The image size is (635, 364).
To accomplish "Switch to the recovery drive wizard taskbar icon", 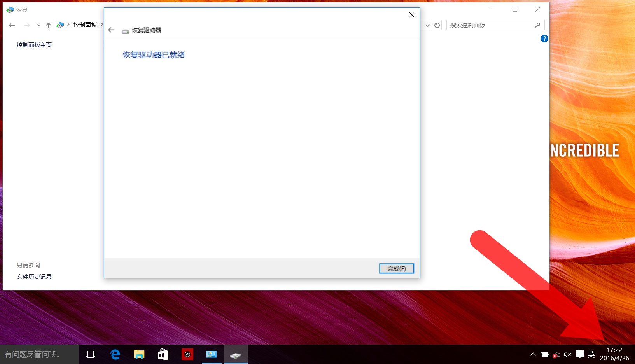I will (x=236, y=354).
